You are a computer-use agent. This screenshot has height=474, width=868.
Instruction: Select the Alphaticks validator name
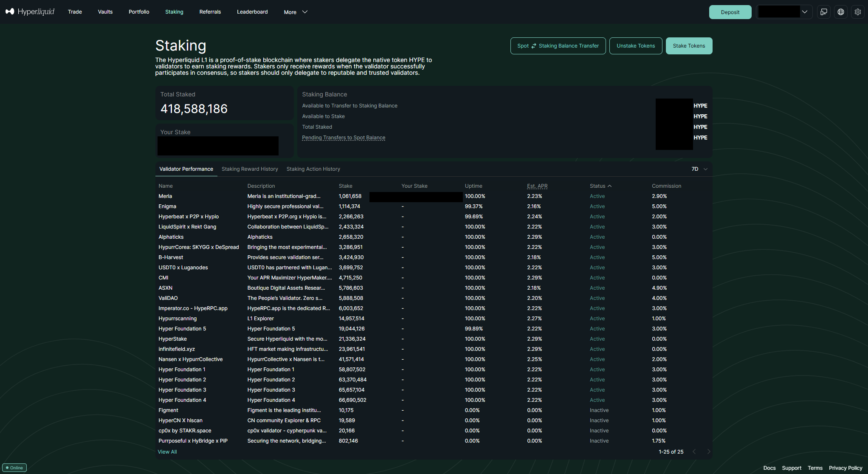(171, 237)
